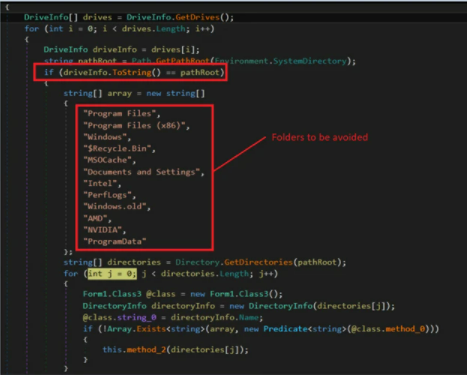This screenshot has width=470, height=377.
Task: Click the "Program Files" string in the array
Action: pos(120,114)
